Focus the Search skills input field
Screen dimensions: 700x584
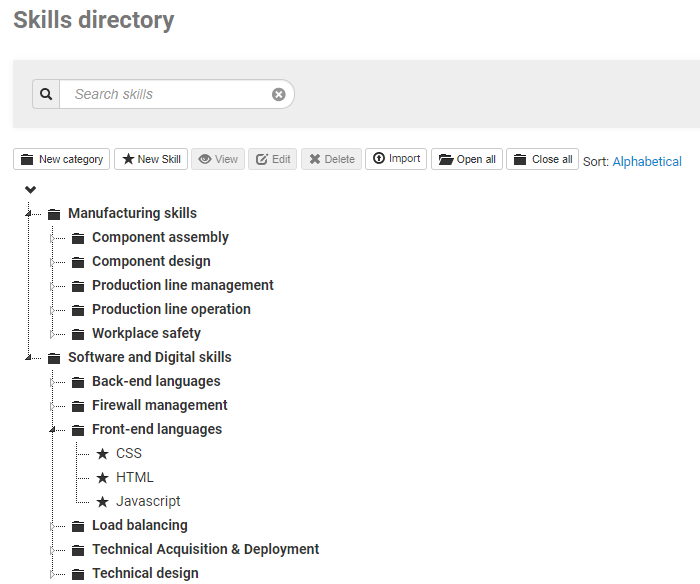165,94
